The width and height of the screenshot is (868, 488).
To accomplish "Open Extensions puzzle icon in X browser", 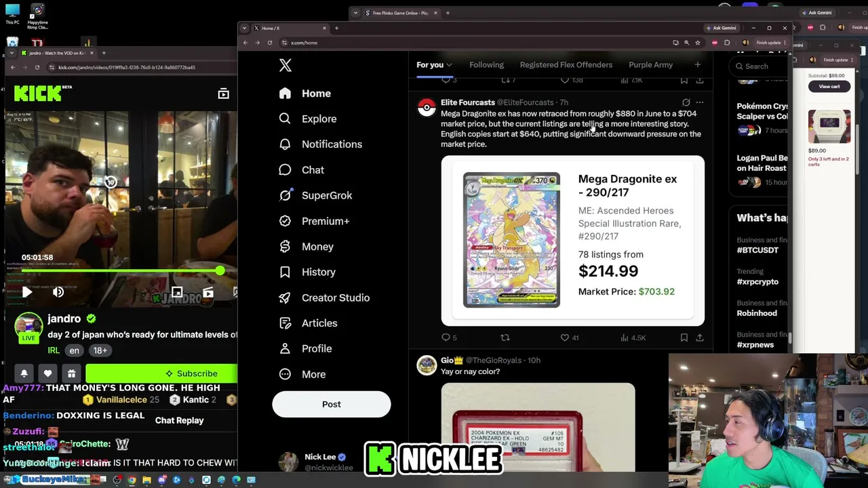I will pyautogui.click(x=727, y=43).
